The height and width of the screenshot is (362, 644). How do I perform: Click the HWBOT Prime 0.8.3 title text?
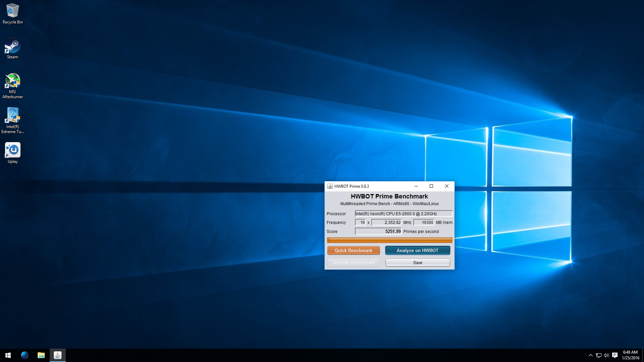(352, 186)
